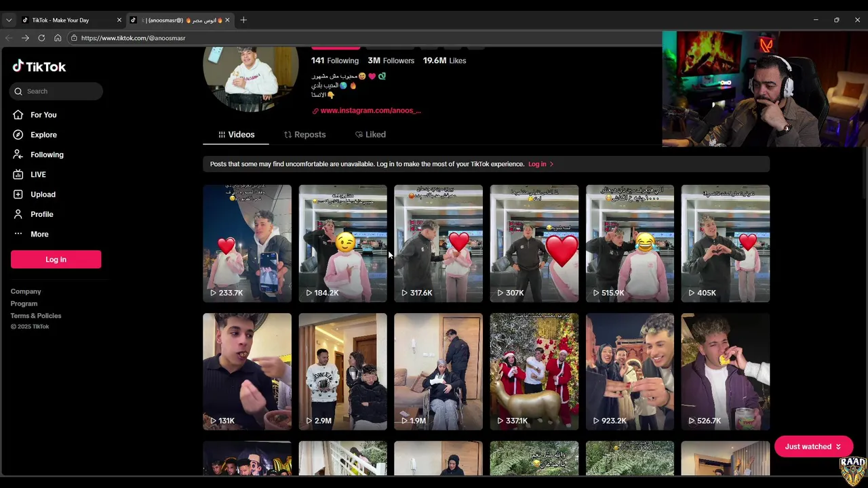
Task: Click the browser address bar URL
Action: 133,38
